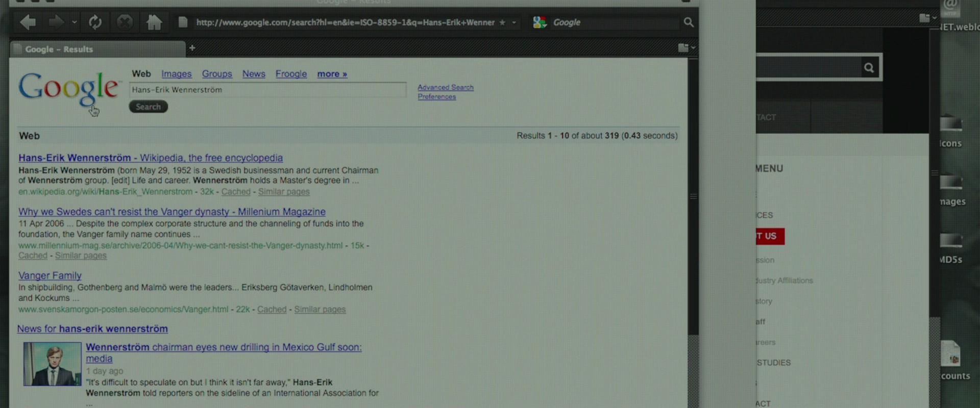Viewport: 980px width, 408px height.
Task: Select the Icons folder on the desktop
Action: point(951,131)
